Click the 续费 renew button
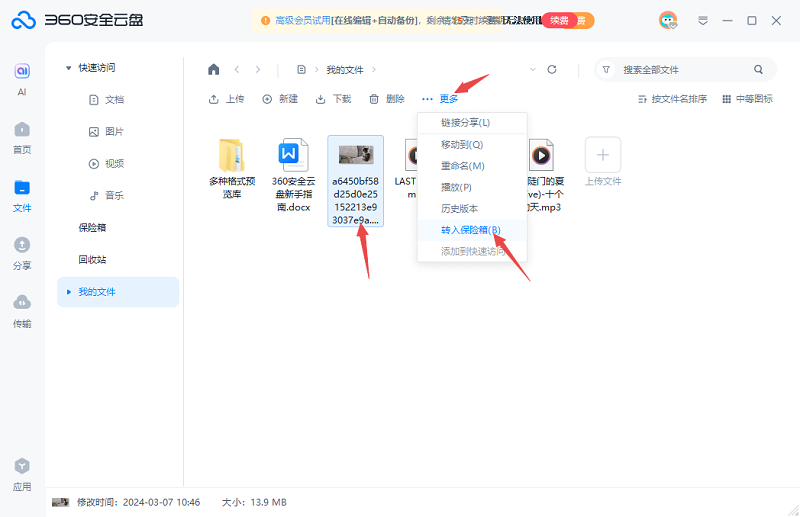This screenshot has width=800, height=517. pyautogui.click(x=559, y=20)
